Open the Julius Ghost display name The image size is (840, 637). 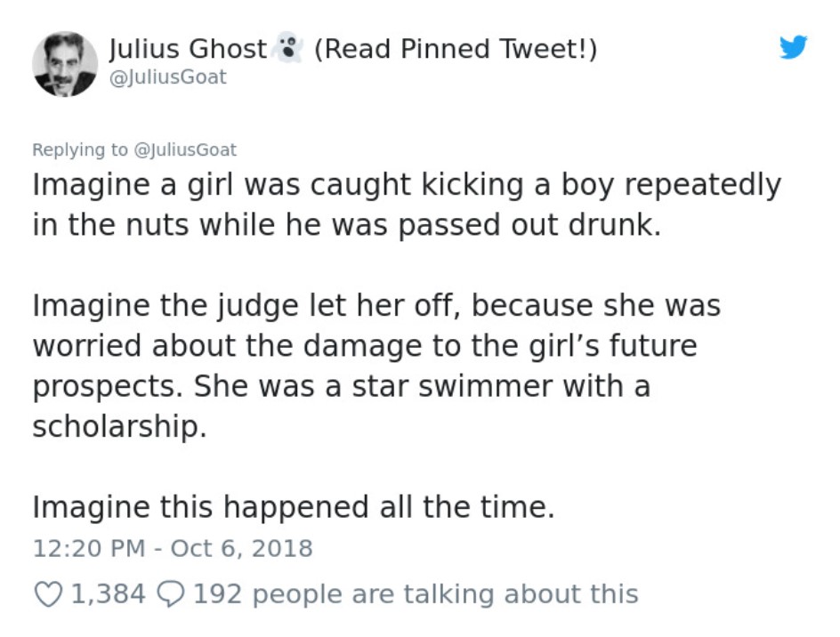[188, 49]
